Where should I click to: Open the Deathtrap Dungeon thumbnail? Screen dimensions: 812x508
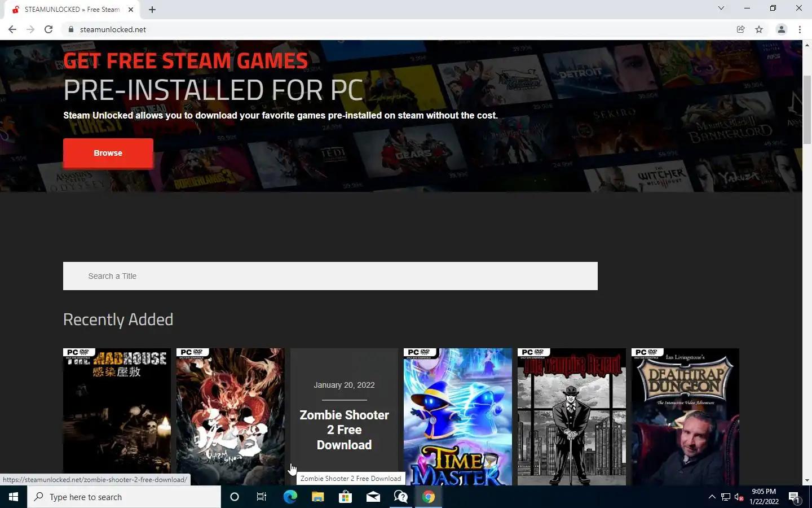(x=685, y=417)
